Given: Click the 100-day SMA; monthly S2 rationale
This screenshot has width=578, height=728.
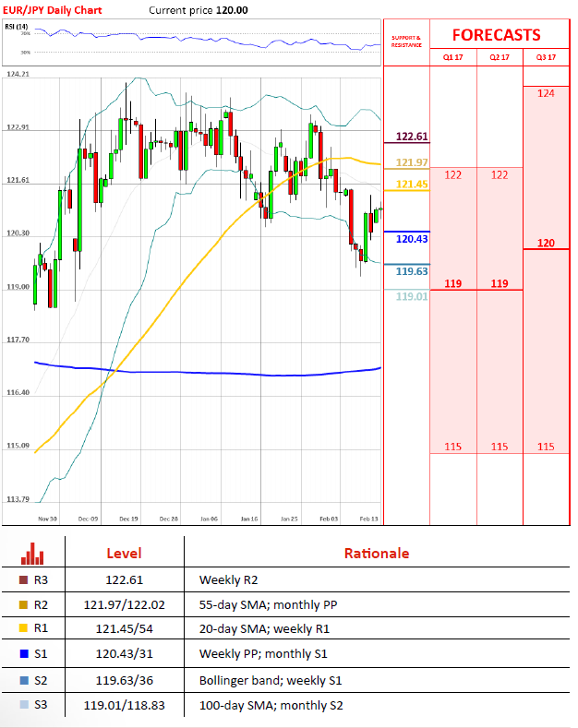Looking at the screenshot, I should pyautogui.click(x=271, y=705).
